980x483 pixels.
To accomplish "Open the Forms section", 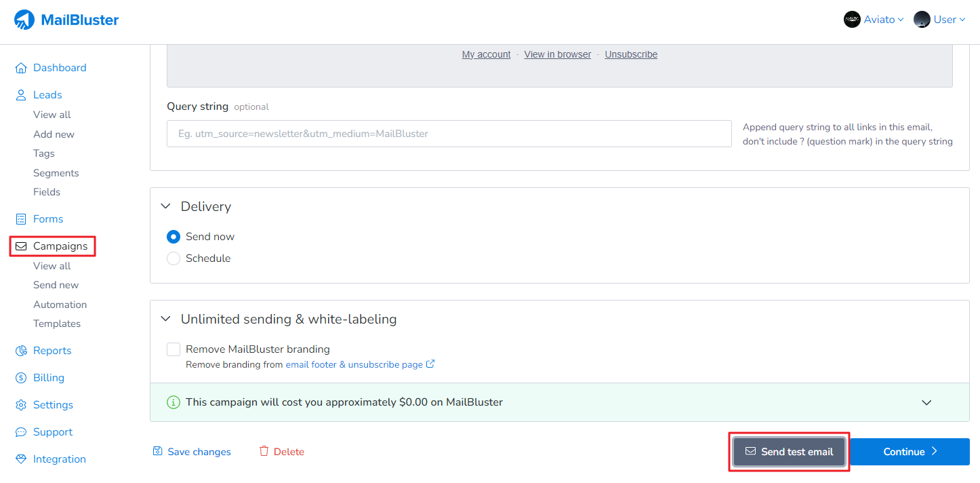I will pos(47,218).
